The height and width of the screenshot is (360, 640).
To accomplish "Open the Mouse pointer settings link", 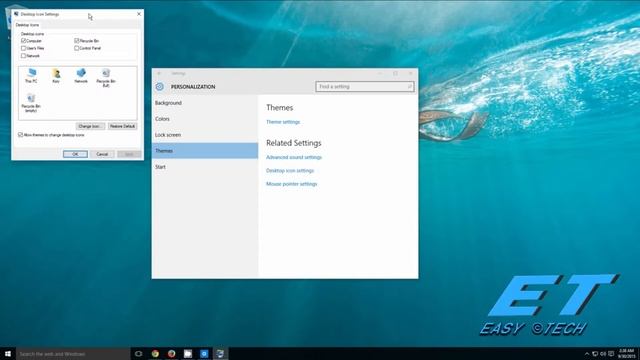I will point(291,184).
